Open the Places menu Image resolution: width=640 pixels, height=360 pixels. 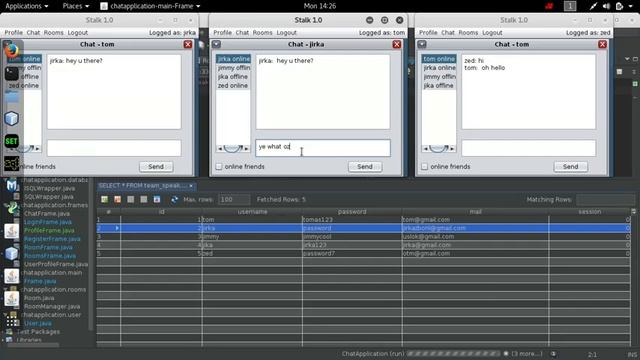click(x=76, y=6)
